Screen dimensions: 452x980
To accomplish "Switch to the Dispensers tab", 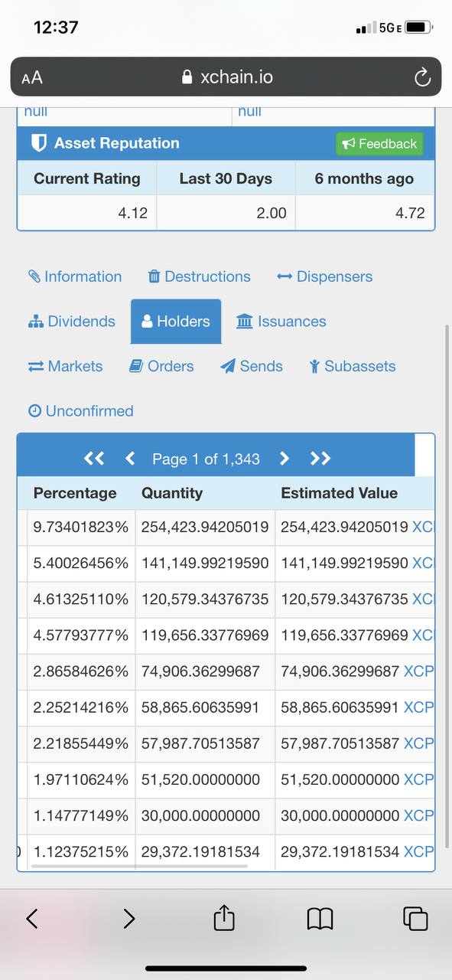I will coord(325,276).
